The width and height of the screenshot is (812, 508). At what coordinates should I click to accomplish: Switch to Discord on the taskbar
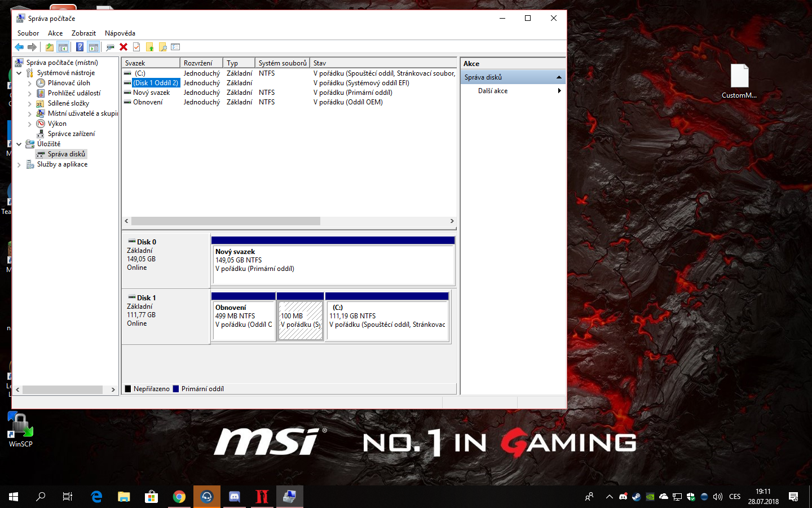(x=235, y=497)
